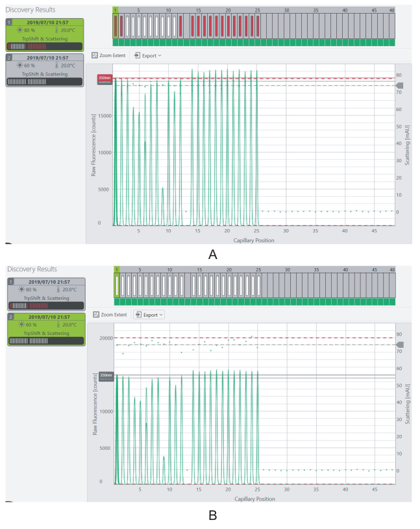
Task: Click the capillary mini-bar in panel A's 80 % card
Action: [45, 46]
